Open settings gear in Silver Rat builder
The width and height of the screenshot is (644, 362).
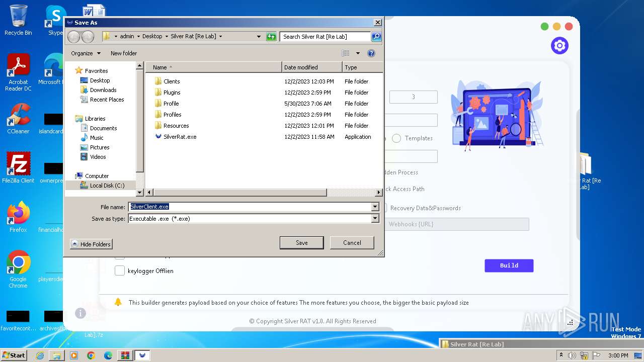[559, 46]
